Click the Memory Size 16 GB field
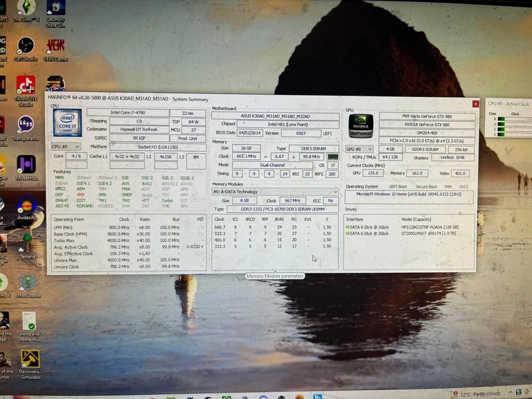The height and width of the screenshot is (399, 532). click(247, 148)
